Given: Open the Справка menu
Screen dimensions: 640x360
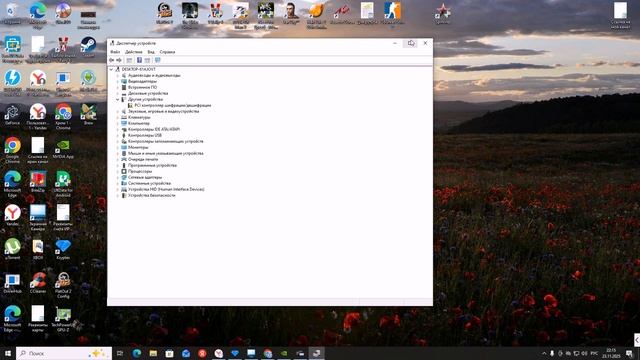Looking at the screenshot, I should pos(167,52).
